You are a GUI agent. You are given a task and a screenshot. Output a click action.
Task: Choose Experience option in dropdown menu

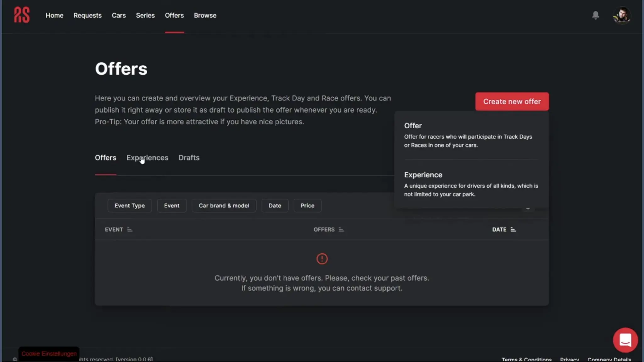(x=471, y=184)
